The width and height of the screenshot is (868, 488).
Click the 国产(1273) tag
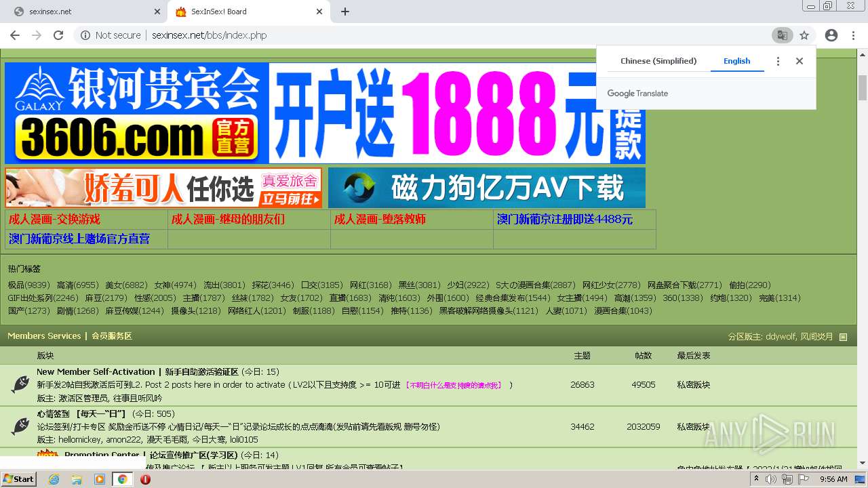[x=28, y=311]
